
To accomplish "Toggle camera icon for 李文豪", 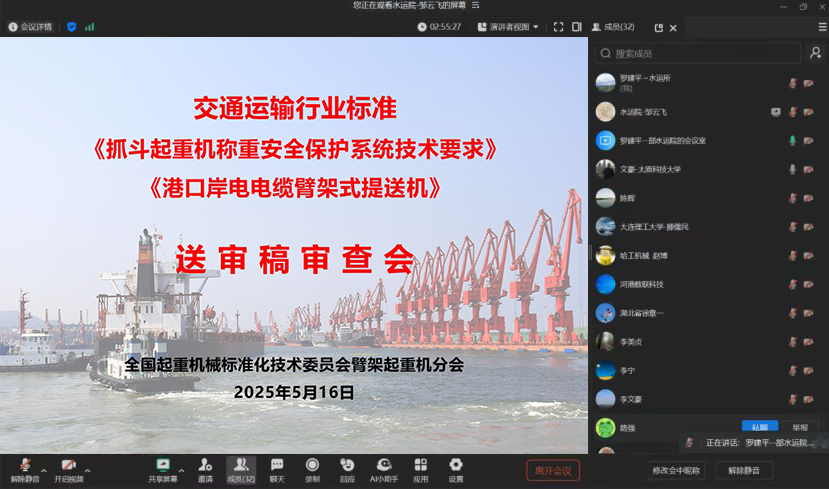I will (808, 400).
